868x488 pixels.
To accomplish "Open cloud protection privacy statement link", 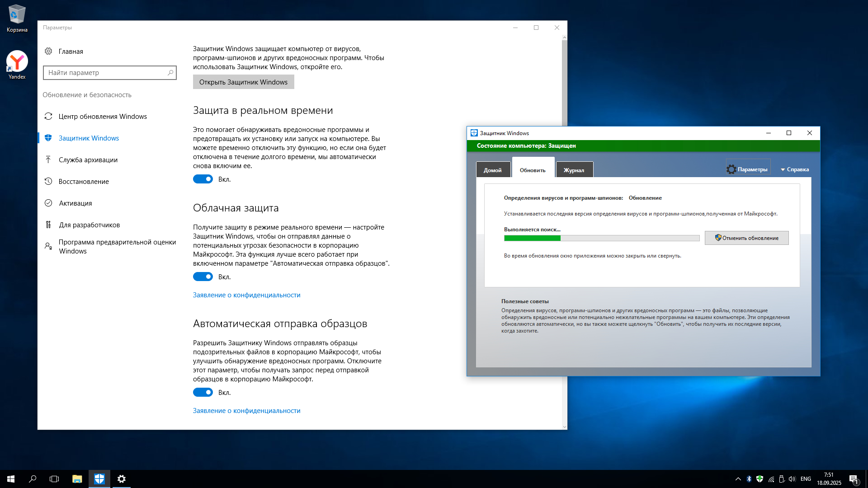I will click(x=246, y=295).
